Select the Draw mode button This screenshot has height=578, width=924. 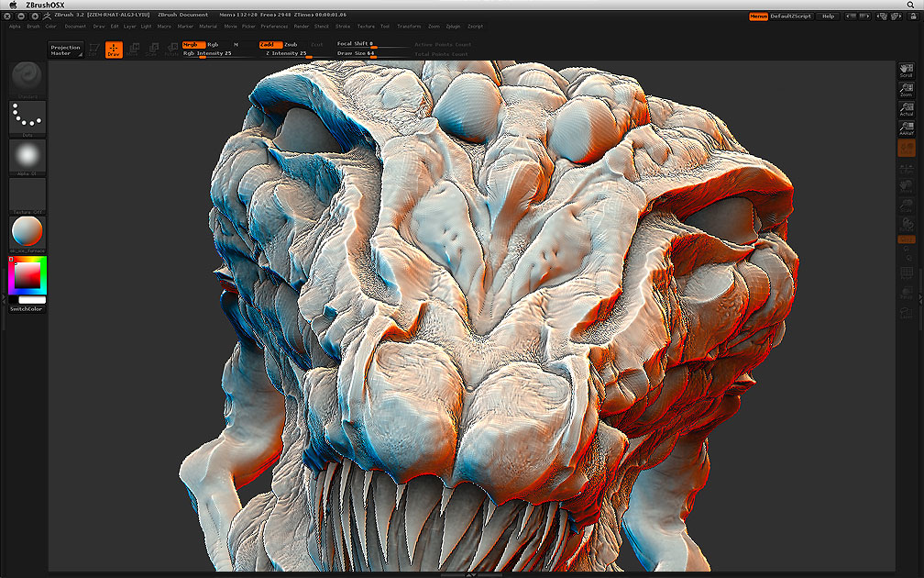coord(114,50)
